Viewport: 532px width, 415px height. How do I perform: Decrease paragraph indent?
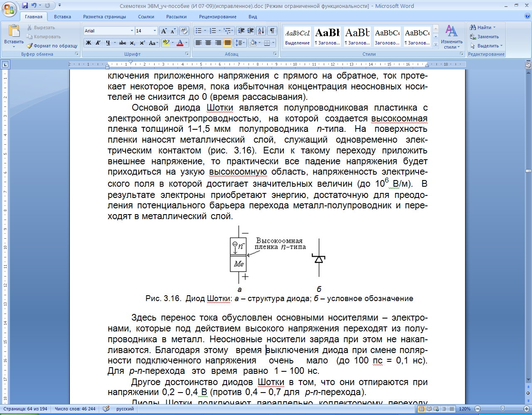(x=241, y=31)
